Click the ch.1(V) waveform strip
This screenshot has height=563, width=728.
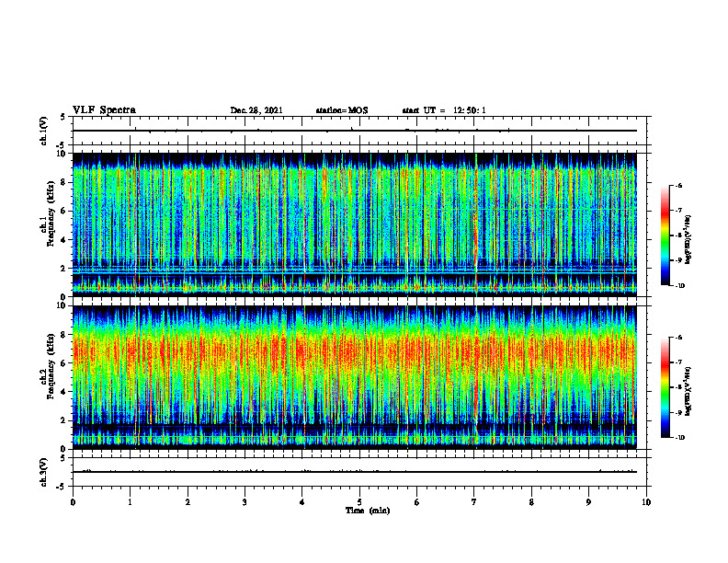(x=359, y=131)
